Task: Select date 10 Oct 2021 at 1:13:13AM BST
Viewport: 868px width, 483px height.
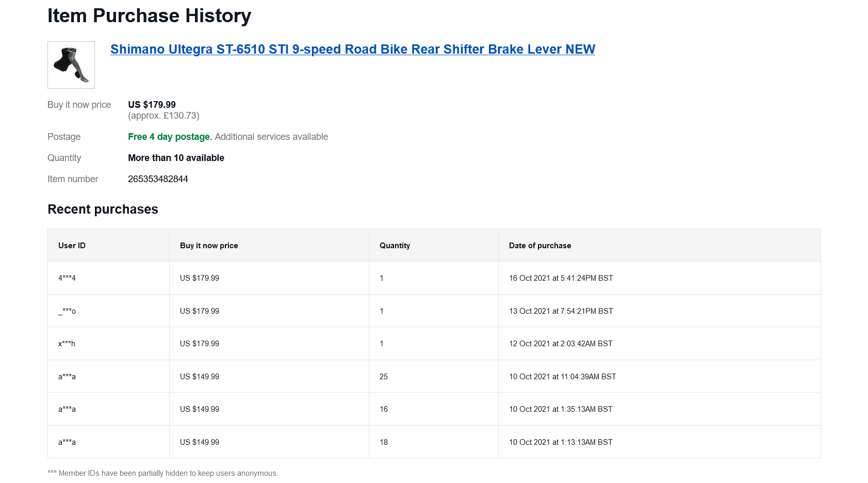Action: [x=561, y=442]
